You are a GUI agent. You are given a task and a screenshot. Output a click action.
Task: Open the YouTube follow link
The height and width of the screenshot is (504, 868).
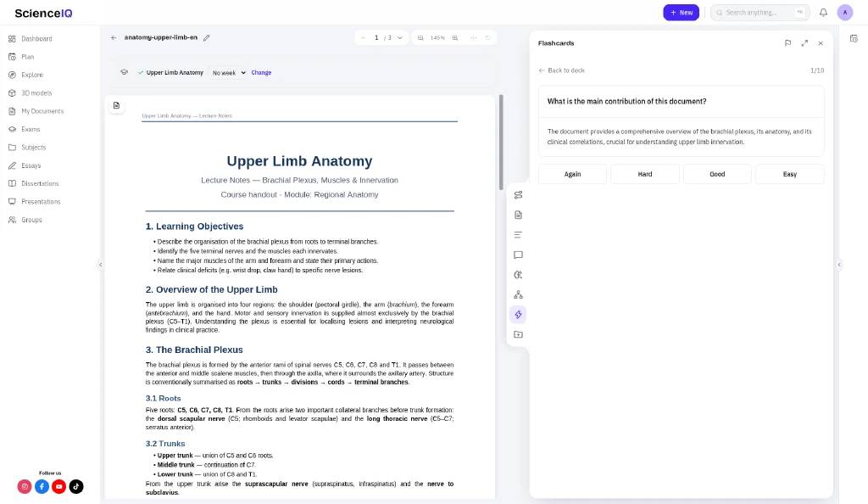[x=58, y=486]
